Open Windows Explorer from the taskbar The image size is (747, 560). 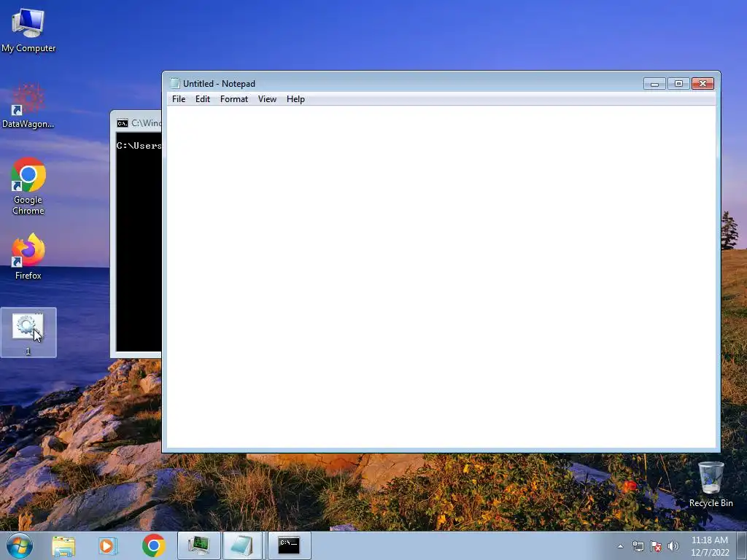pyautogui.click(x=63, y=545)
